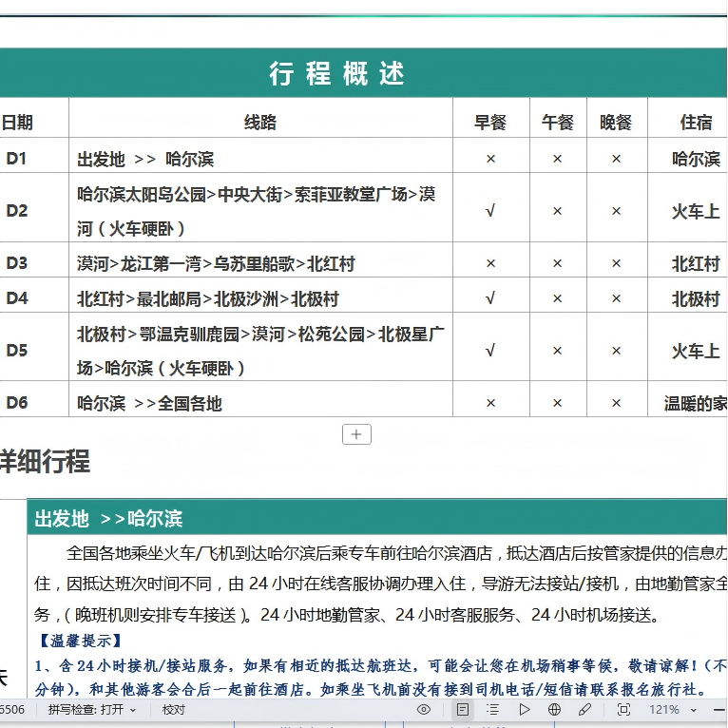Click the D1 route cell 出发地 >> 哈尔滨
Viewport: 728px width, 728px height.
pyautogui.click(x=145, y=159)
